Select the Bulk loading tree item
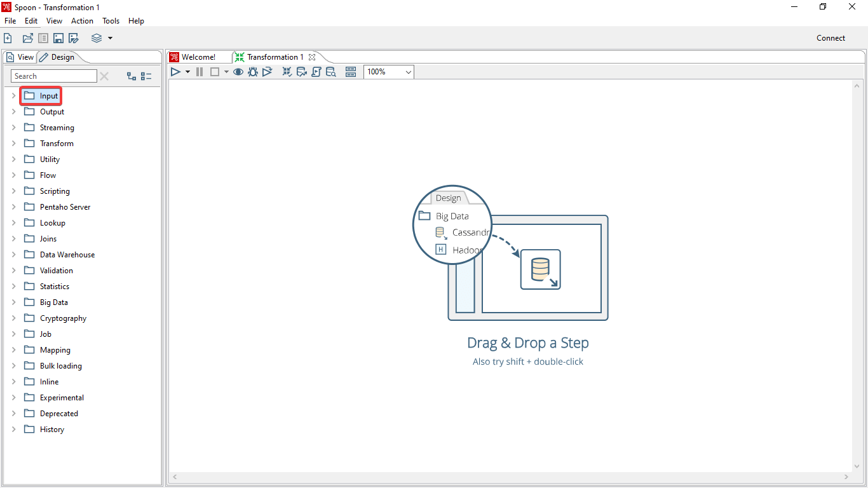The width and height of the screenshot is (868, 488). coord(53,366)
